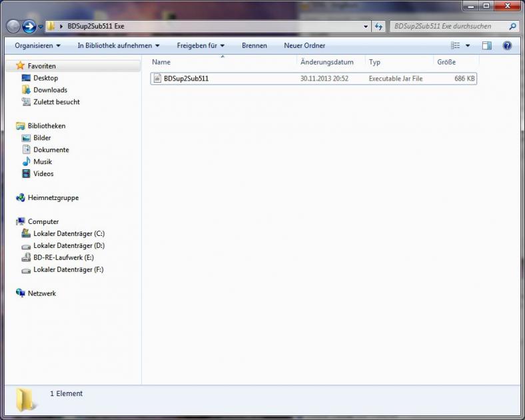
Task: Open the Downloads favorites folder
Action: coord(50,90)
